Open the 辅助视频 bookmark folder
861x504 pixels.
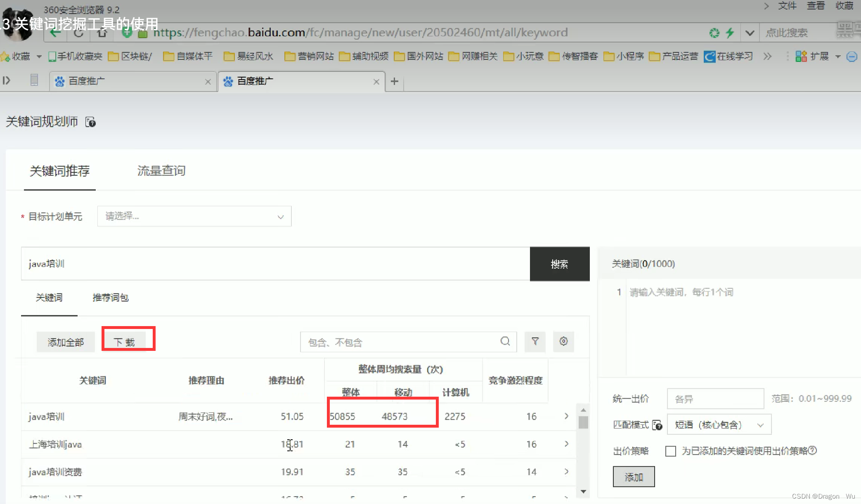tap(364, 56)
